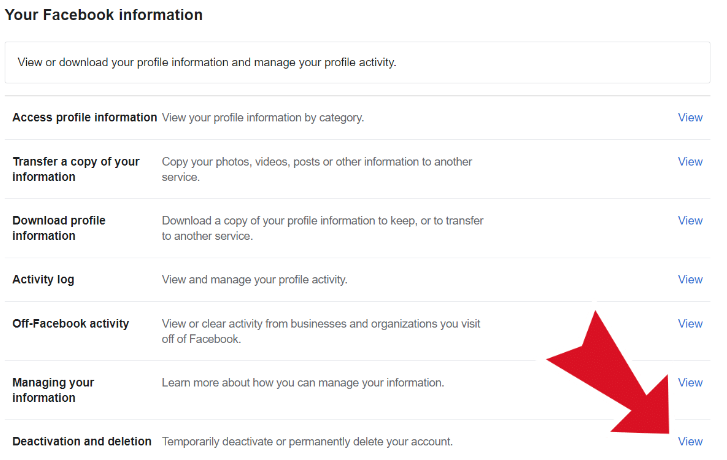The width and height of the screenshot is (727, 460).
Task: Choose the Activity log row label
Action: tap(43, 280)
